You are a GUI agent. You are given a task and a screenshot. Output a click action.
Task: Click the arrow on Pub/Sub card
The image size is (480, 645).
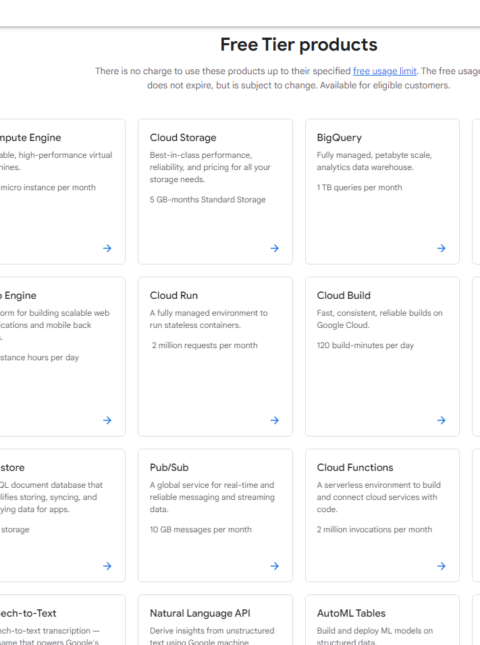coord(275,566)
